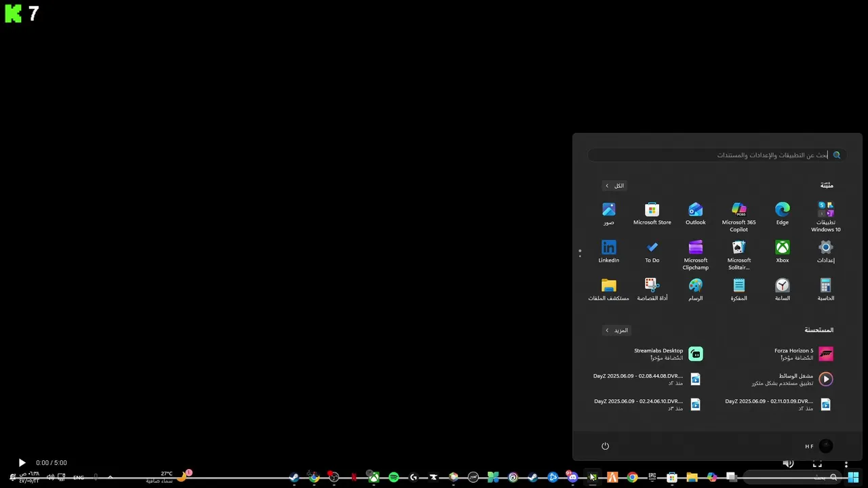Viewport: 868px width, 488px height.
Task: Launch Microsoft Solitaire from pinned apps
Action: [x=738, y=255]
